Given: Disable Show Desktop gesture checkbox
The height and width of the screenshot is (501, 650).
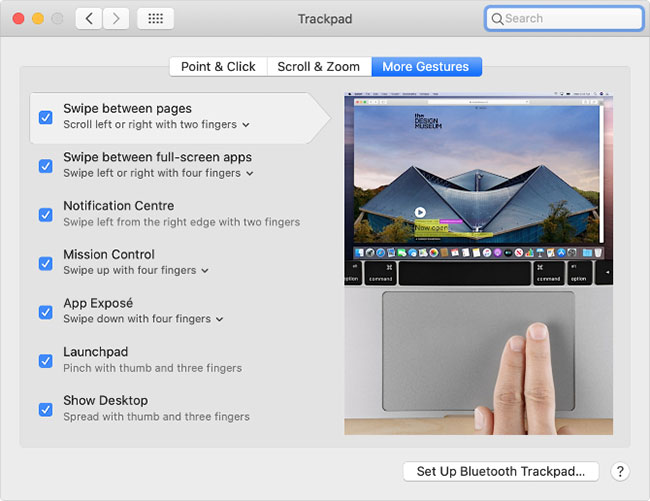Looking at the screenshot, I should [46, 409].
